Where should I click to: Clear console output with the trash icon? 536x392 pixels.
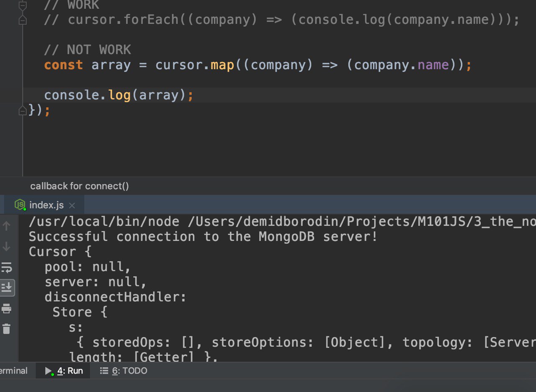(7, 329)
